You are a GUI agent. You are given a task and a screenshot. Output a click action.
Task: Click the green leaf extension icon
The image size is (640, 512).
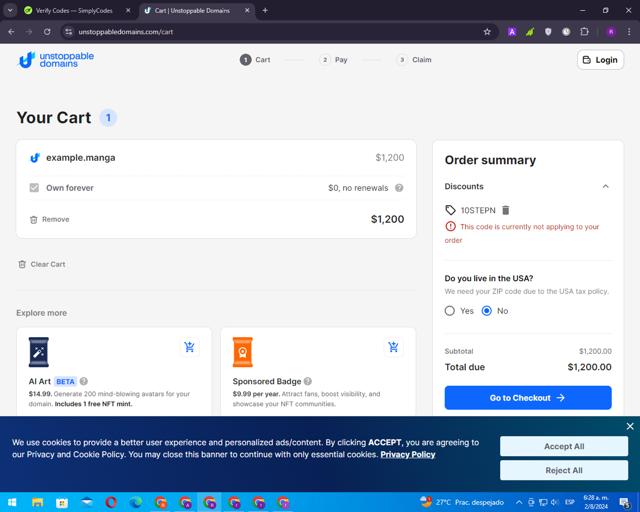point(530,32)
